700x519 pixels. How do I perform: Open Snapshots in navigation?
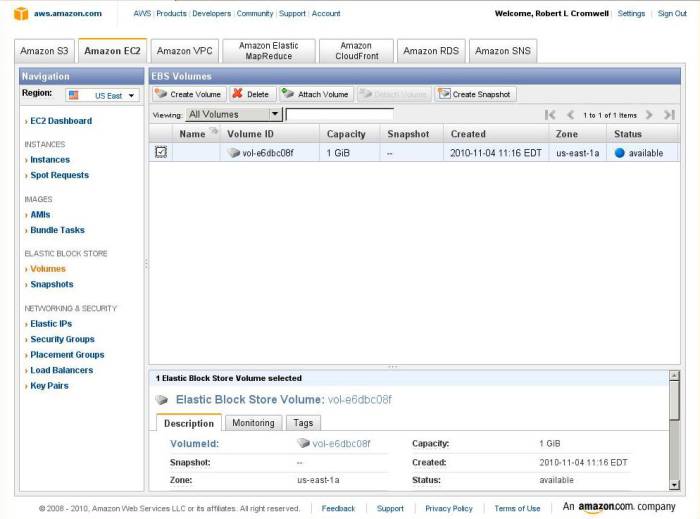[x=52, y=284]
